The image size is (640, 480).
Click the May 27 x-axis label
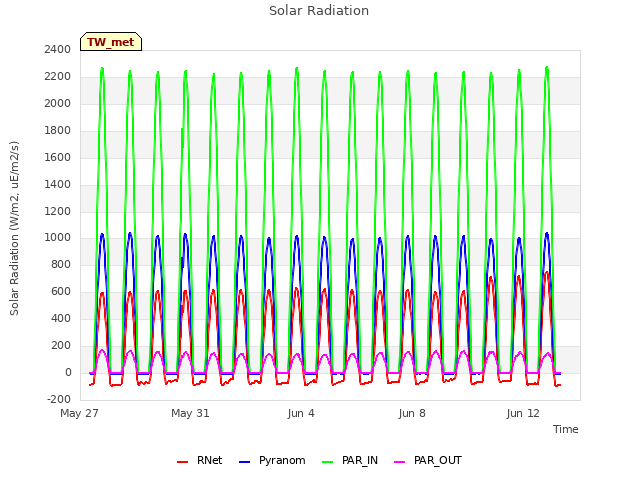click(79, 413)
